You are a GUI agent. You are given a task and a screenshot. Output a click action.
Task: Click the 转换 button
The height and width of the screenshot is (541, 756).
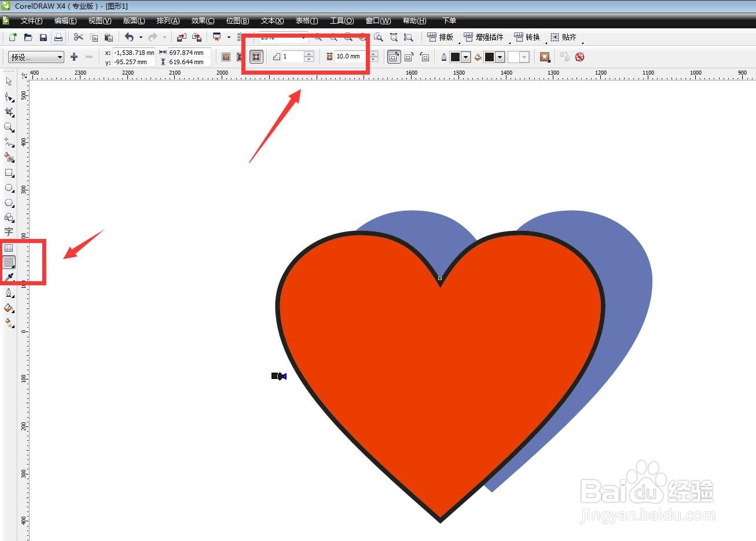[x=527, y=37]
